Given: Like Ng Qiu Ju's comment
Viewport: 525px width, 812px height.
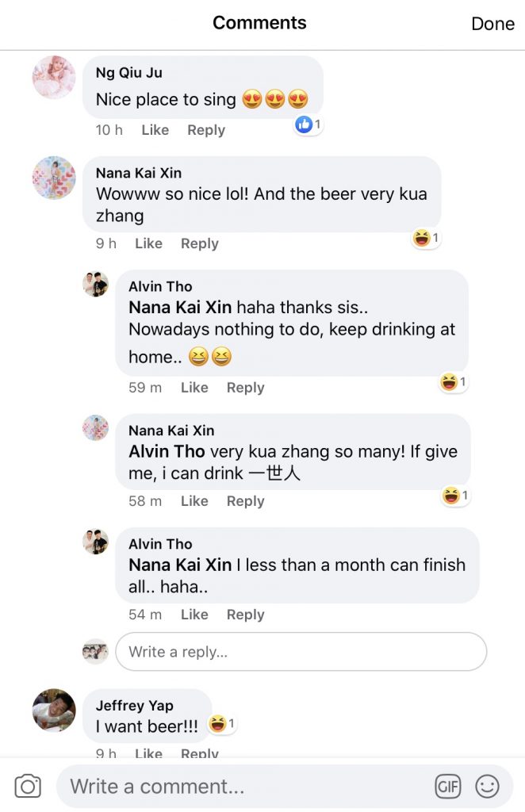Looking at the screenshot, I should (155, 130).
